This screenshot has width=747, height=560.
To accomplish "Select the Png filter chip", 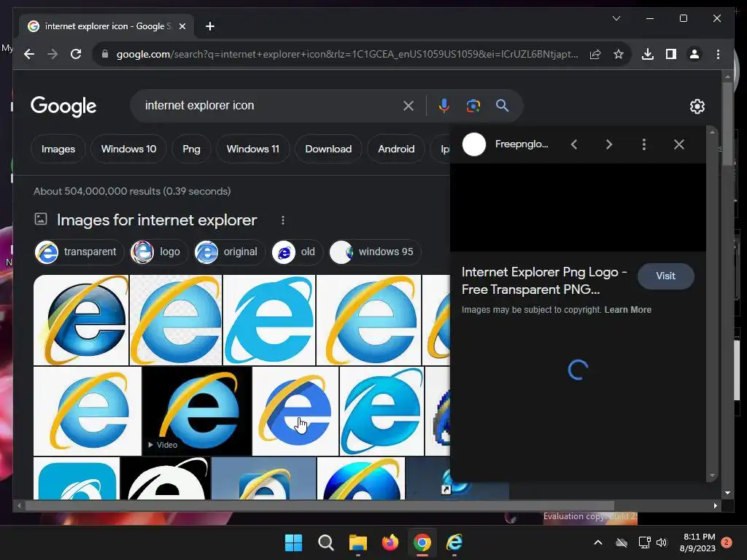I will (x=192, y=149).
